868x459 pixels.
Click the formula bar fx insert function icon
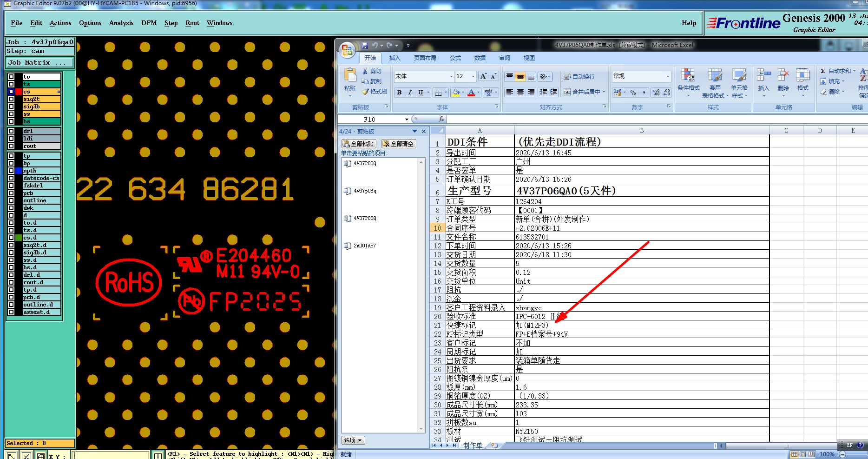(441, 119)
